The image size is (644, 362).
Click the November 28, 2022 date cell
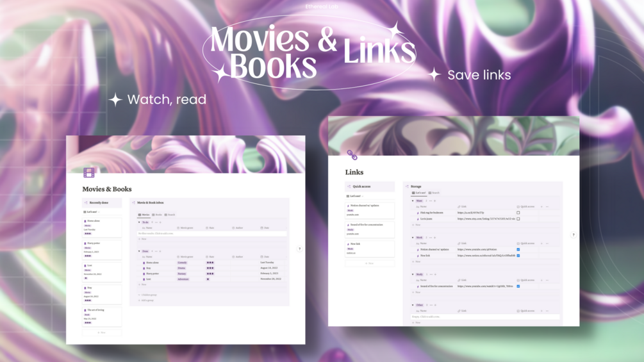pos(270,279)
